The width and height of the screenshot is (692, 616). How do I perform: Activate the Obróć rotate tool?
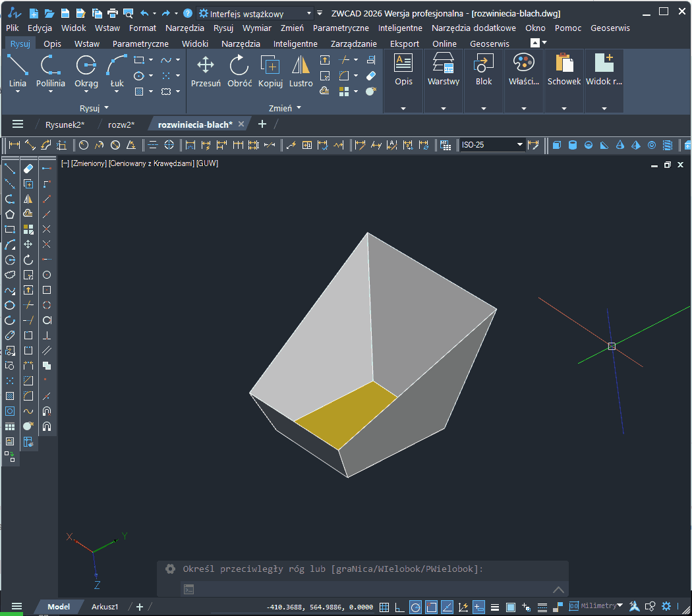[x=239, y=70]
